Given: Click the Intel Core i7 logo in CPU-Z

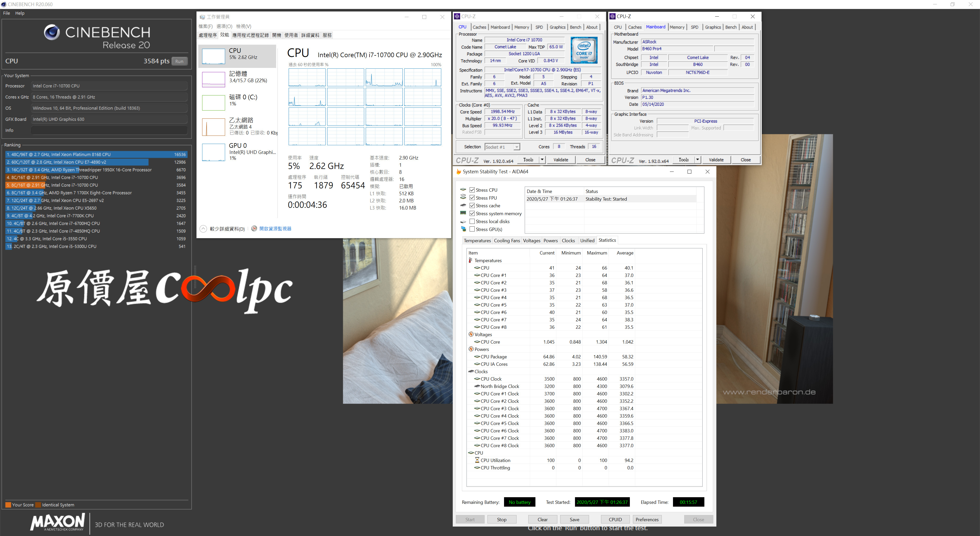Looking at the screenshot, I should tap(584, 50).
